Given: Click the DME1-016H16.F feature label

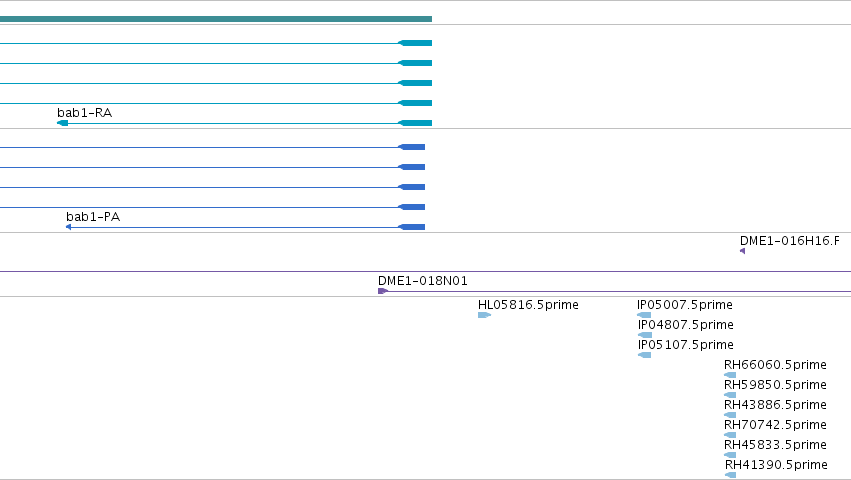Looking at the screenshot, I should (x=789, y=241).
